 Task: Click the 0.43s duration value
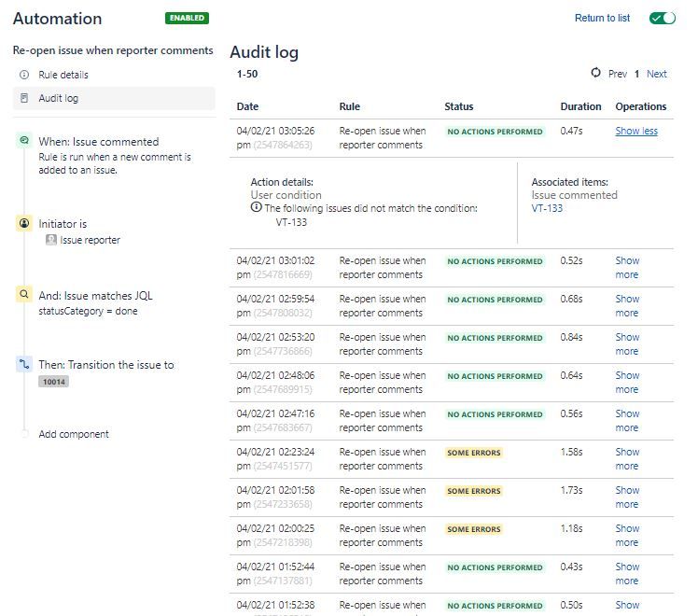tap(571, 567)
